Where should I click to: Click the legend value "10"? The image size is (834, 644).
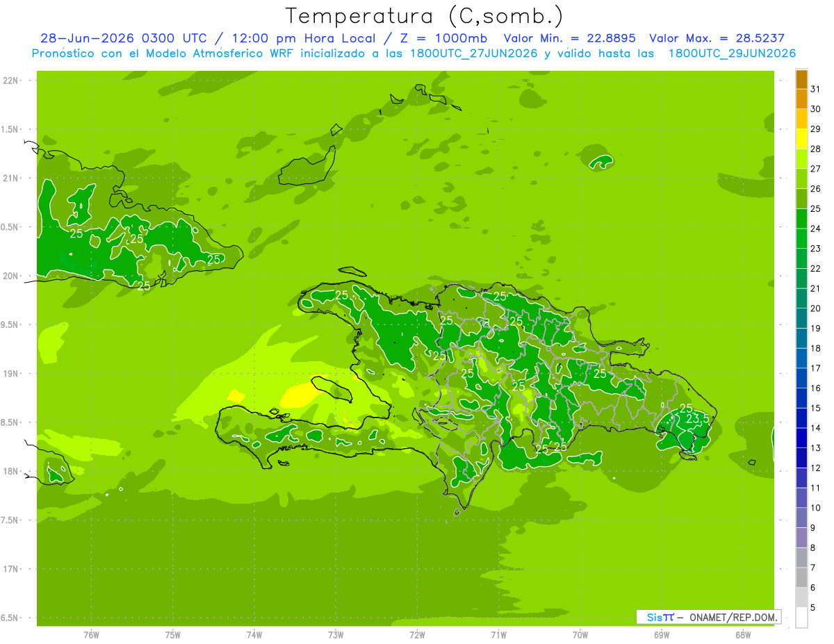816,508
